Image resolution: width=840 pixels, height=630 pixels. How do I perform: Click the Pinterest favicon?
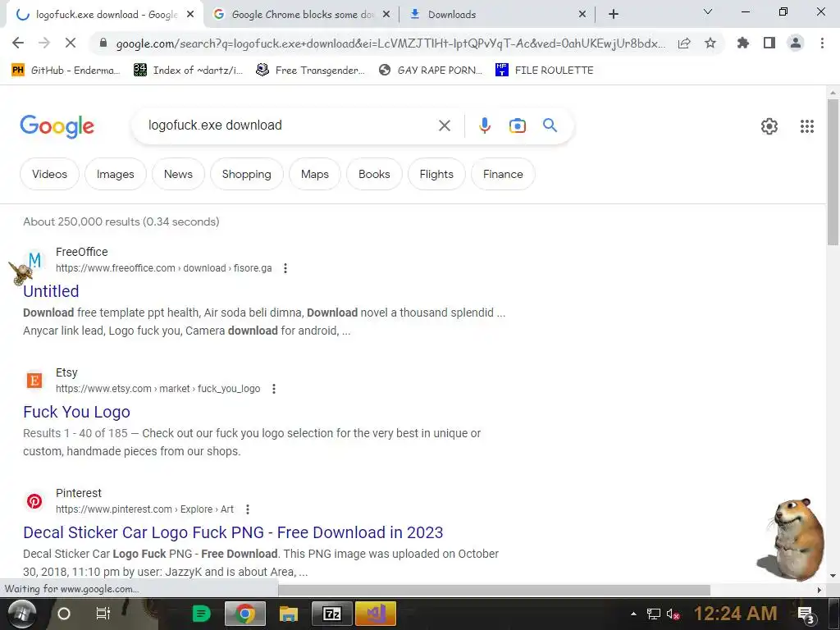(34, 501)
